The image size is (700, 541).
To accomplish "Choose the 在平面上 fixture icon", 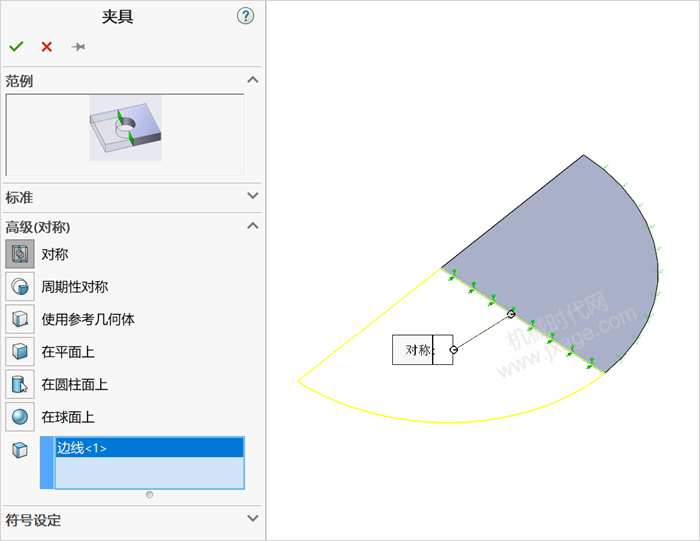I will point(20,352).
